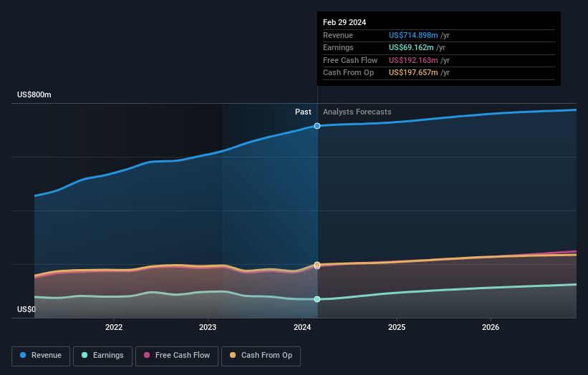588x375 pixels.
Task: Select the Cash From Op orange data point
Action: (x=317, y=265)
